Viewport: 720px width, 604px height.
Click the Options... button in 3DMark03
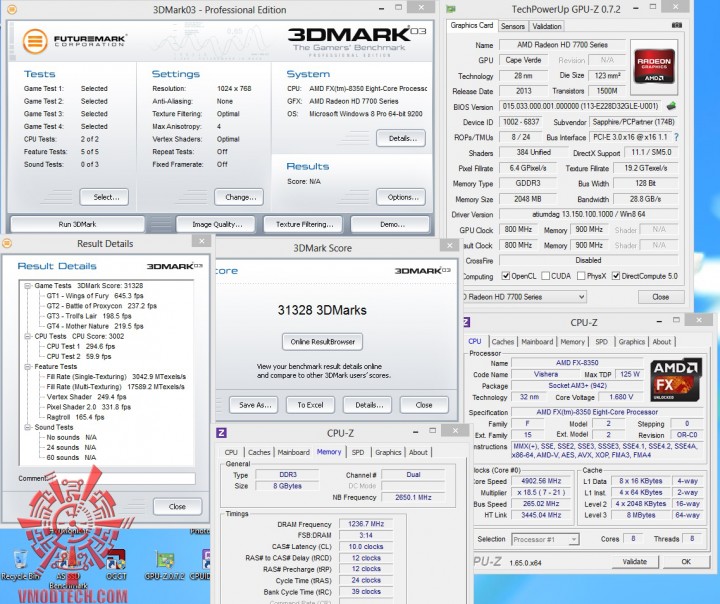point(401,197)
